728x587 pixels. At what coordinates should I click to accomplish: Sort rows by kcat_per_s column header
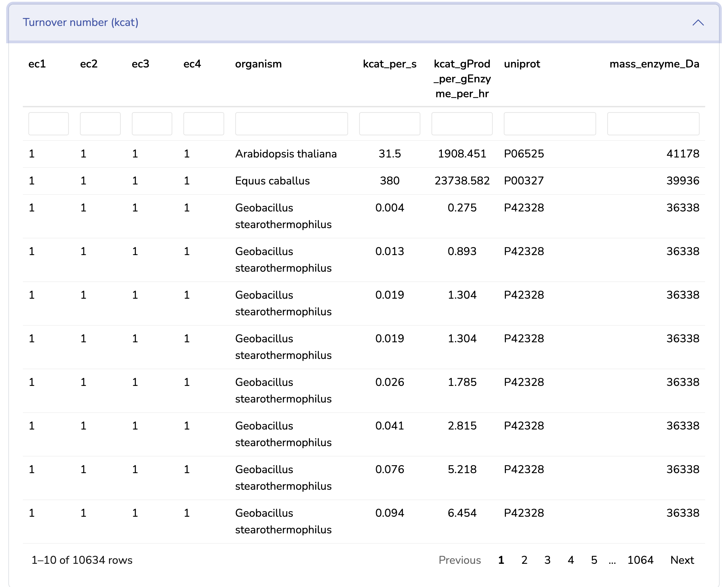coord(389,64)
